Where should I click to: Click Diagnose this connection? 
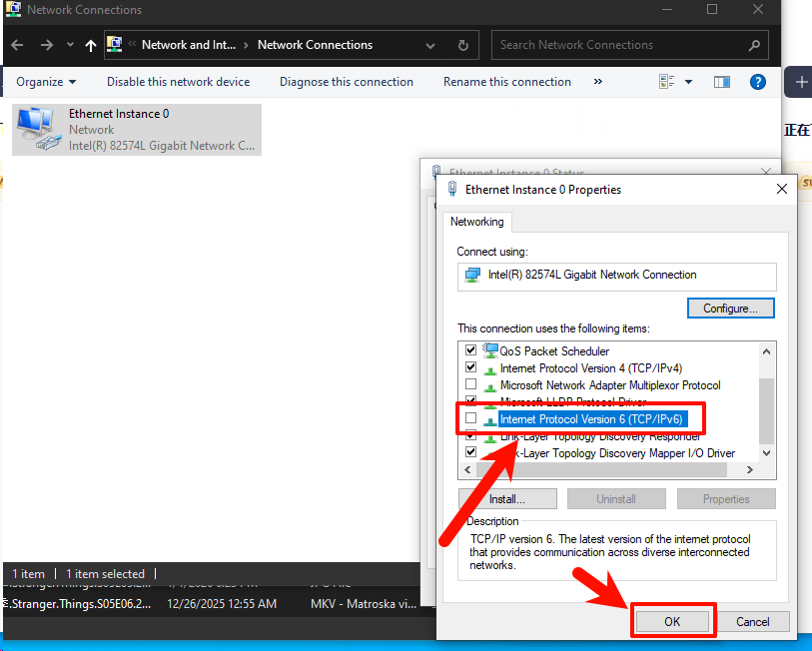coord(346,82)
